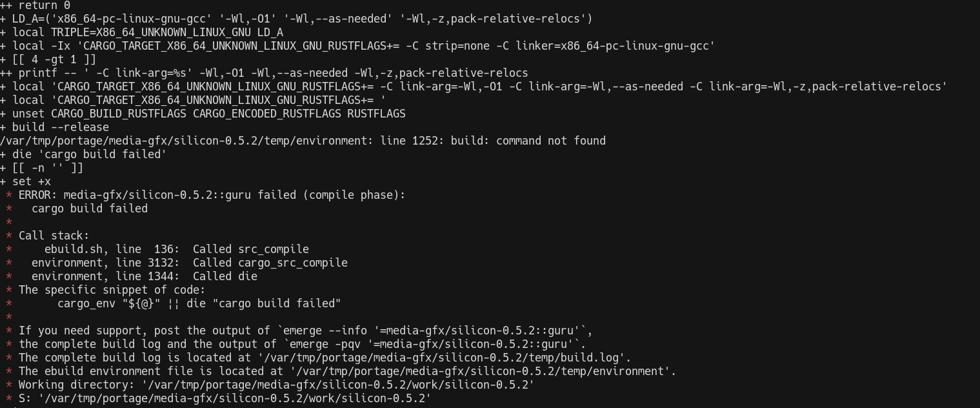The image size is (980, 408).
Task: Click the 'LD_A=' assignment line
Action: coord(297,19)
